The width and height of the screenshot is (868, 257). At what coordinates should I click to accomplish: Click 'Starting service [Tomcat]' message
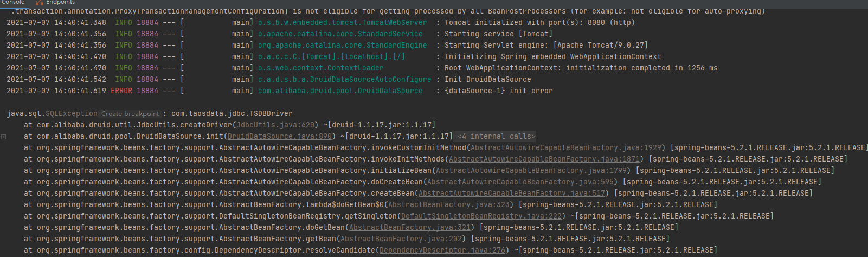point(498,34)
